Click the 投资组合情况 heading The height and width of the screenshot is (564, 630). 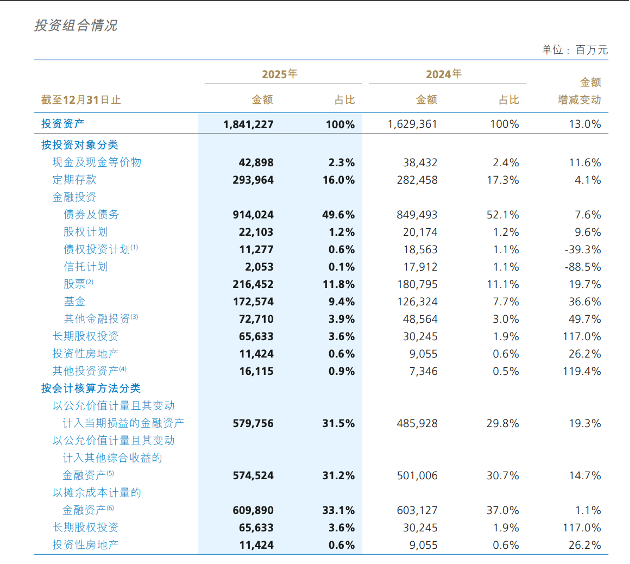(x=76, y=25)
